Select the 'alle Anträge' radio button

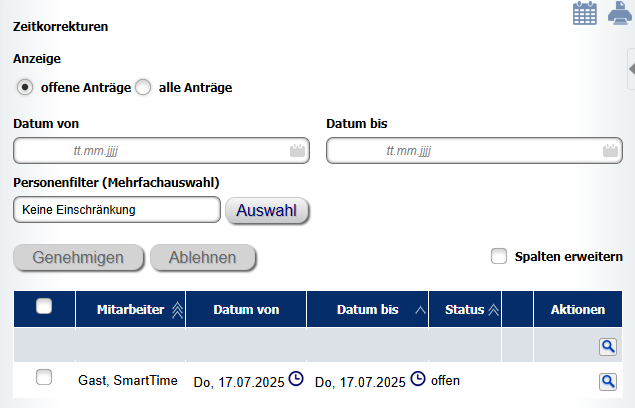143,87
